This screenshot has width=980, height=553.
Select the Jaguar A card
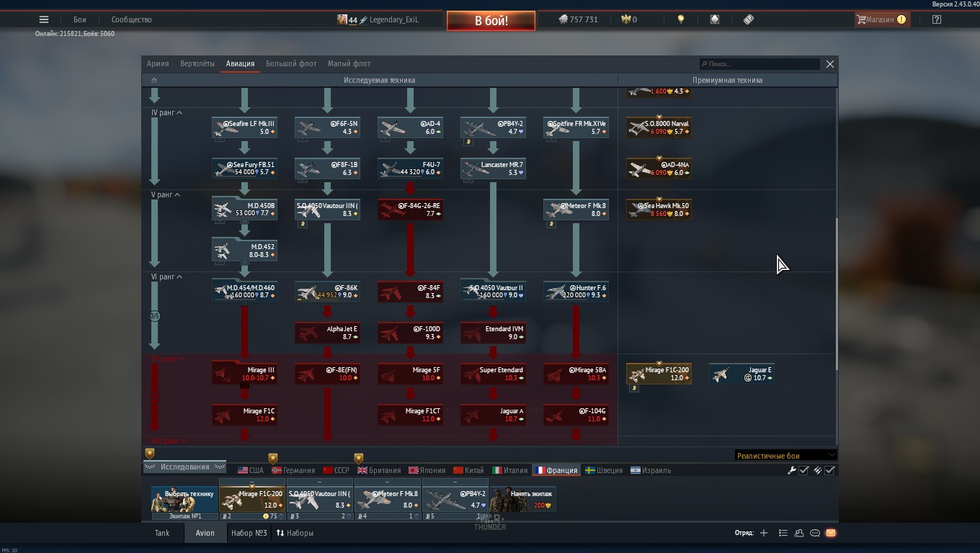pyautogui.click(x=494, y=415)
